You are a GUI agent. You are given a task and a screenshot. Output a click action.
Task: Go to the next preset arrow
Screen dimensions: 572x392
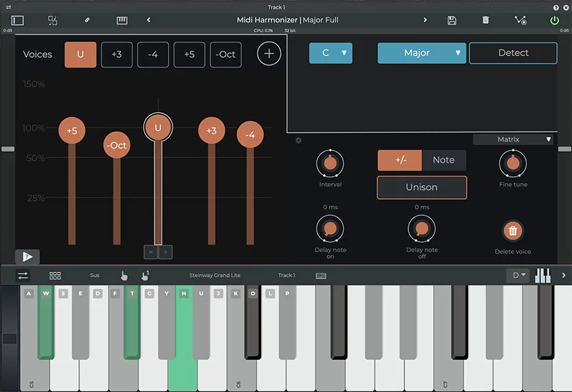(x=425, y=20)
